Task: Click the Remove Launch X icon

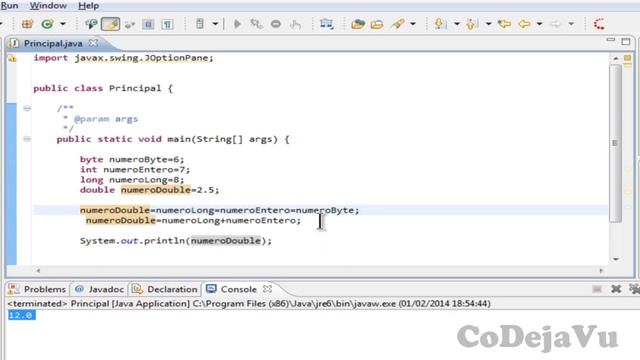Action: tap(616, 289)
